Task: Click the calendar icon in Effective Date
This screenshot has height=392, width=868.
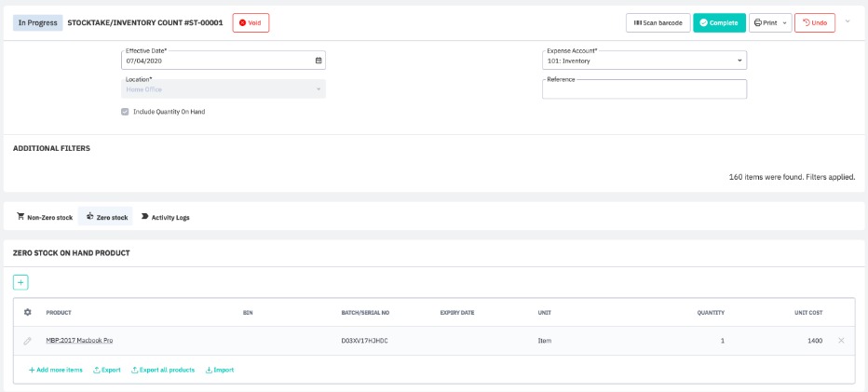Action: [x=318, y=61]
